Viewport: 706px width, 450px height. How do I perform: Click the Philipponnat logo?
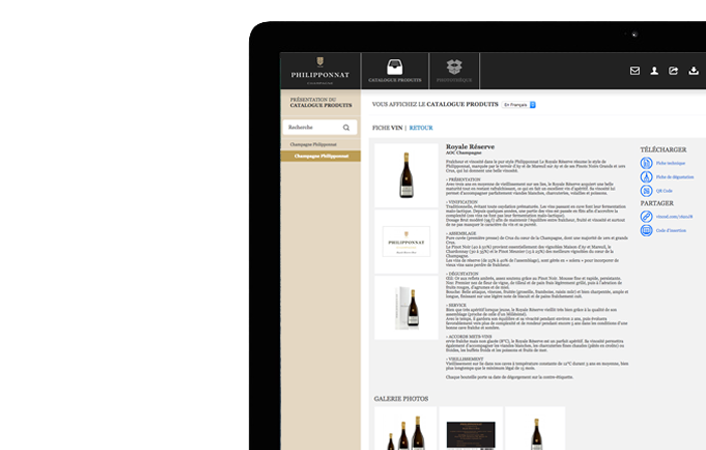[320, 68]
